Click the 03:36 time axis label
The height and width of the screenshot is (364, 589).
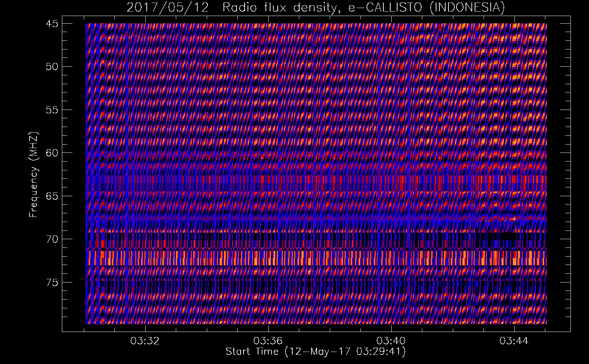coord(268,341)
